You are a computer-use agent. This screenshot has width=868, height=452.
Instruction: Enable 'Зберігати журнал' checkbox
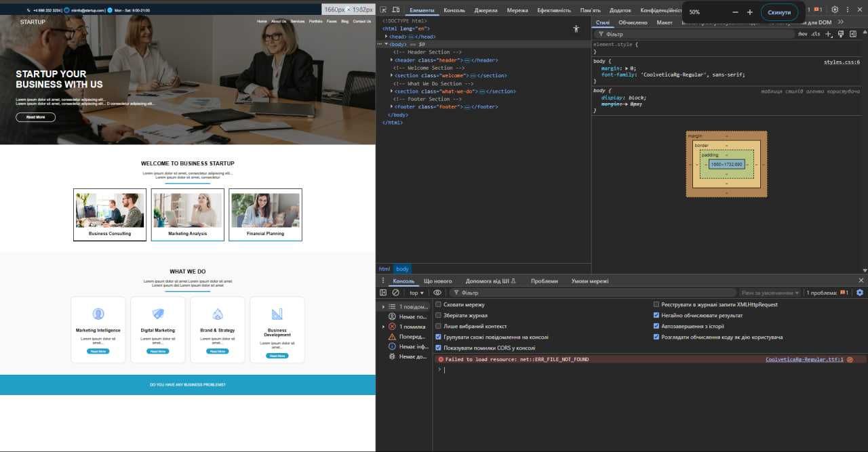click(x=438, y=315)
